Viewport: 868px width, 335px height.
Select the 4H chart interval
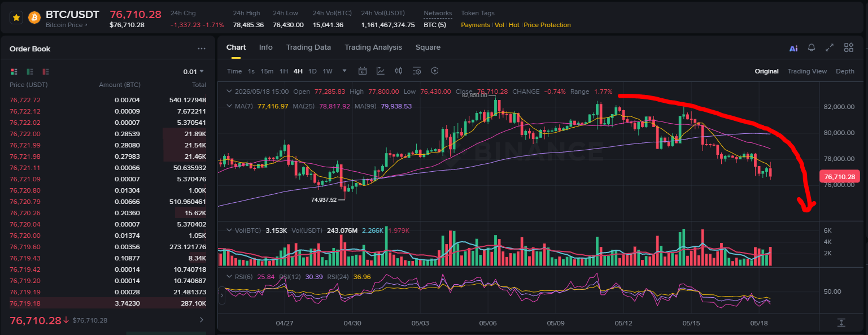[x=298, y=71]
